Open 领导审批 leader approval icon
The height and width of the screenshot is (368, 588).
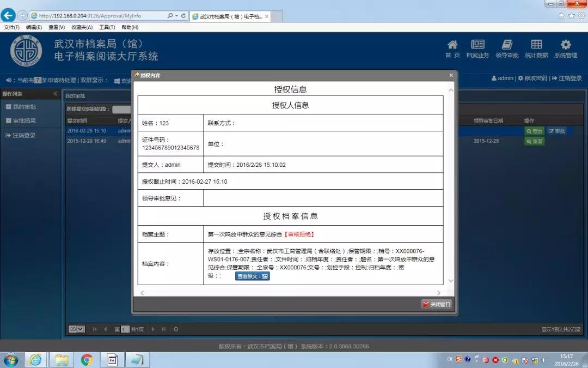tap(507, 49)
